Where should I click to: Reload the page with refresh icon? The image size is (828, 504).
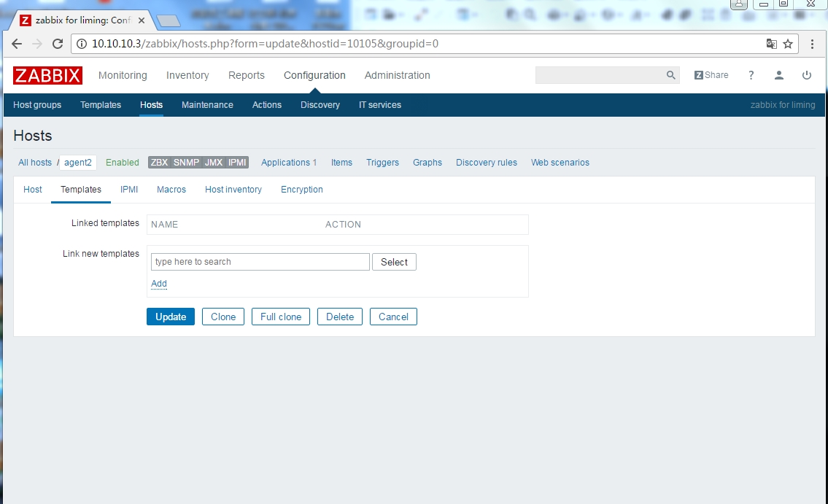coord(58,44)
